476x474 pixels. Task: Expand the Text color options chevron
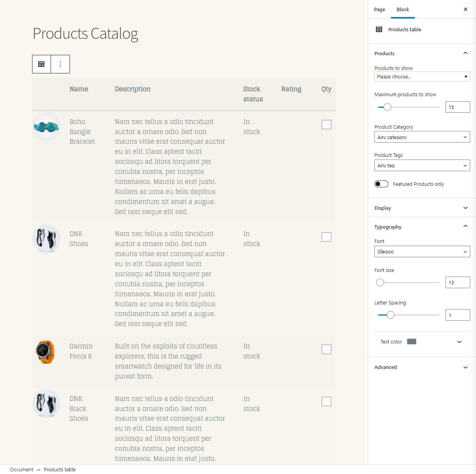point(459,342)
